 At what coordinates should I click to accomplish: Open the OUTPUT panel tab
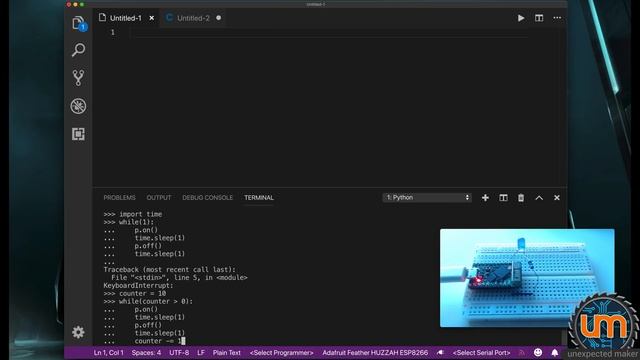159,198
